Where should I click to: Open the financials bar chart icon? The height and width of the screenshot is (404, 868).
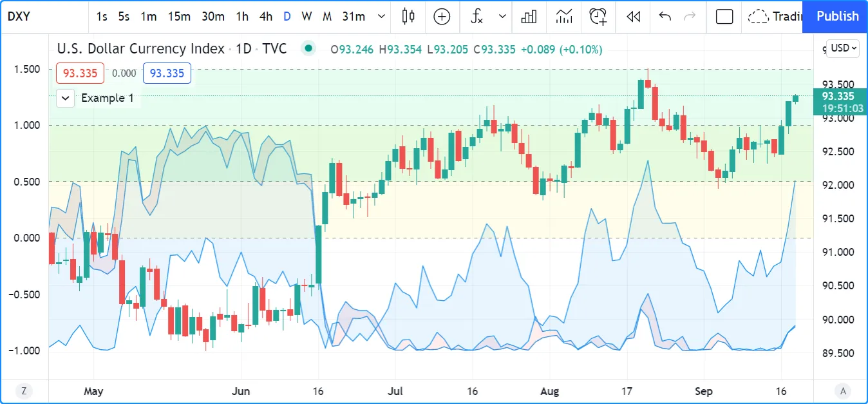coord(529,17)
